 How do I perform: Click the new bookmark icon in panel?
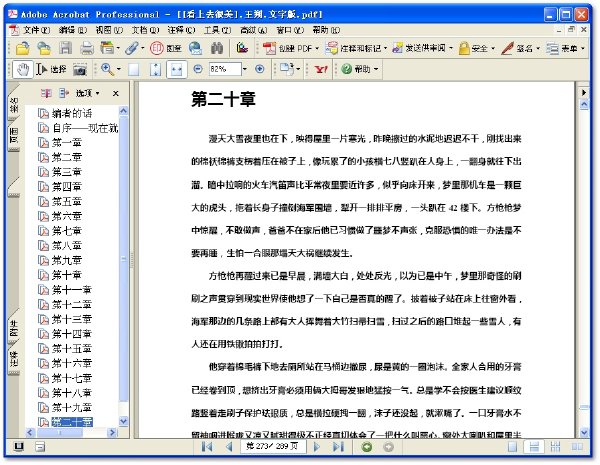click(46, 93)
